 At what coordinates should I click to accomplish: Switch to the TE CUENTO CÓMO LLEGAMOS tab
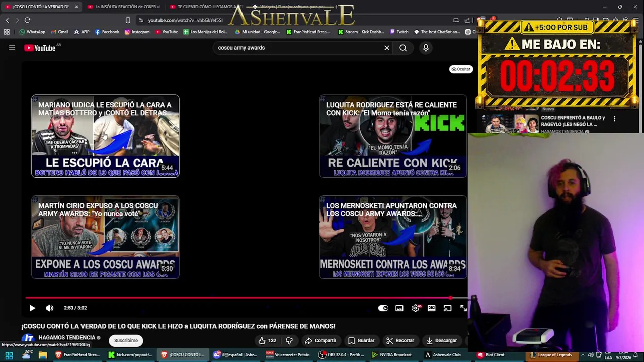[x=205, y=7]
